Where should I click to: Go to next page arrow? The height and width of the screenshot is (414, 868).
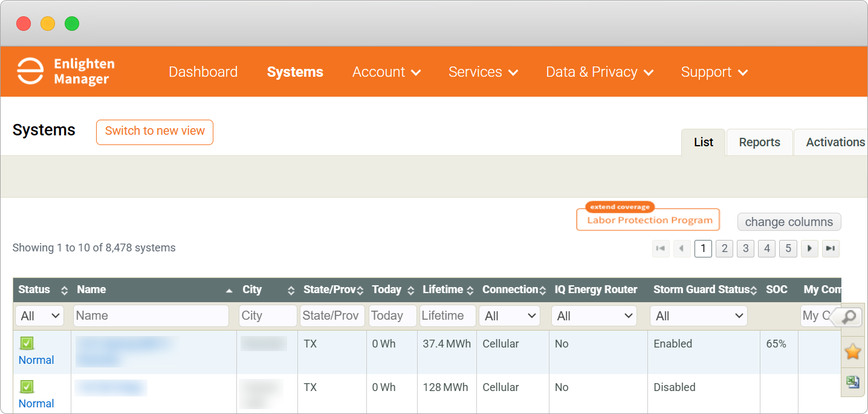click(809, 248)
